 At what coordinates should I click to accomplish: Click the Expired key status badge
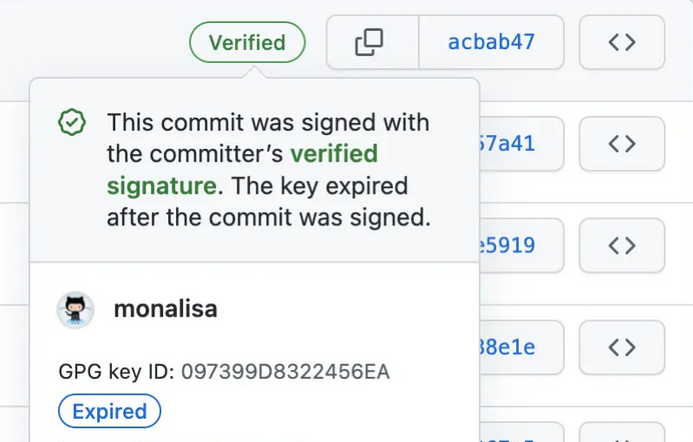[x=110, y=411]
